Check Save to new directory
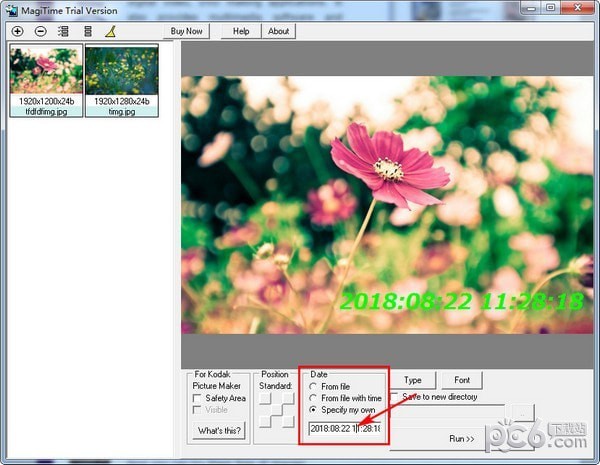This screenshot has height=465, width=600. tap(394, 397)
